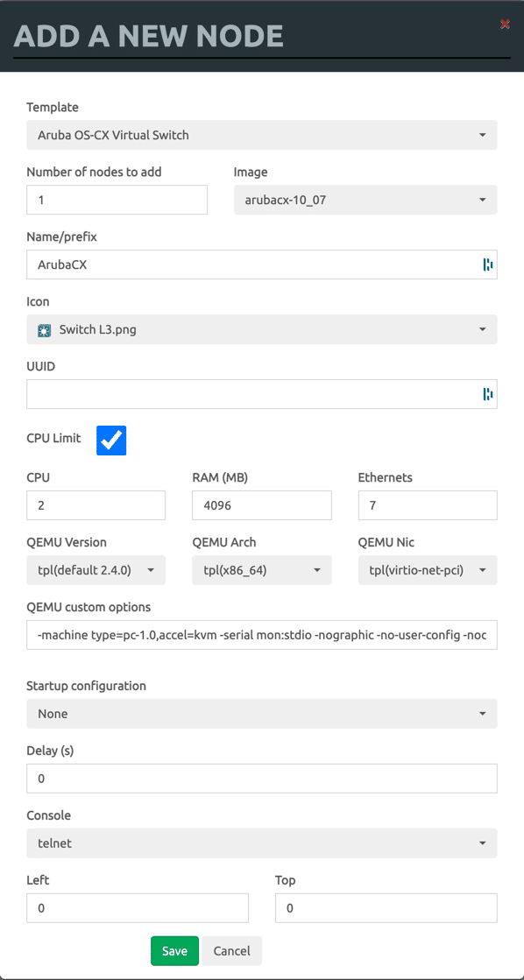Click the Left position field
Viewport: 524px width, 980px height.
(x=138, y=908)
